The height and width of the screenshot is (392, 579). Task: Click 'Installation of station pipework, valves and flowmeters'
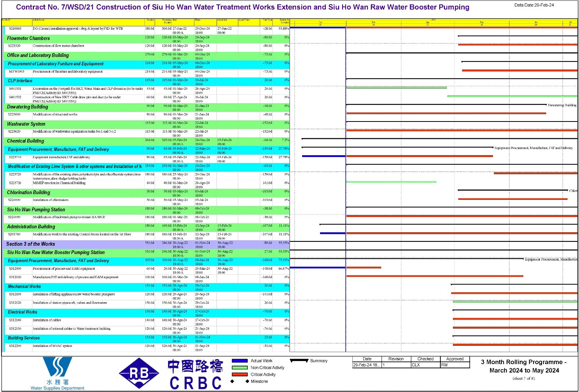pyautogui.click(x=70, y=303)
